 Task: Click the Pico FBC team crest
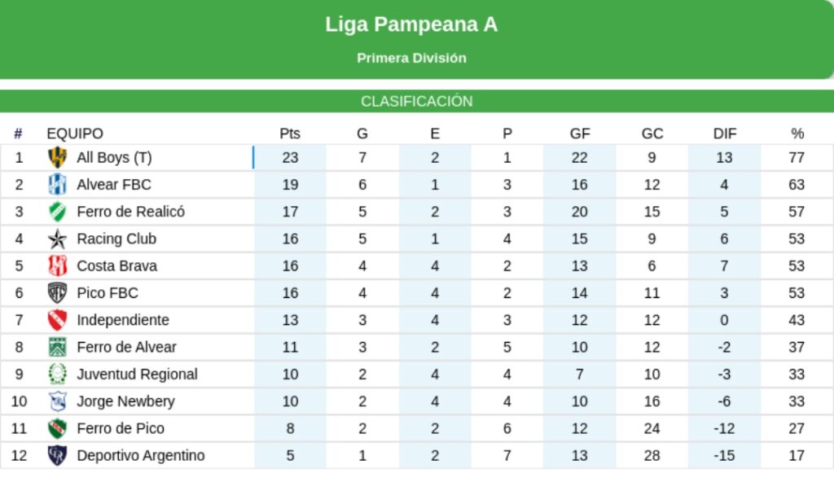point(57,292)
